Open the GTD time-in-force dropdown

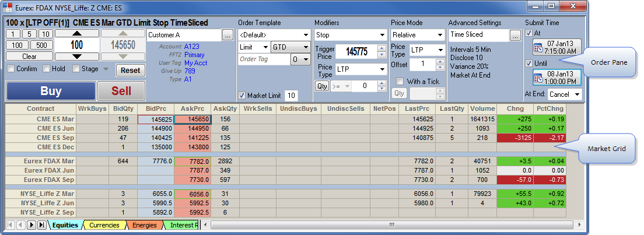click(306, 47)
